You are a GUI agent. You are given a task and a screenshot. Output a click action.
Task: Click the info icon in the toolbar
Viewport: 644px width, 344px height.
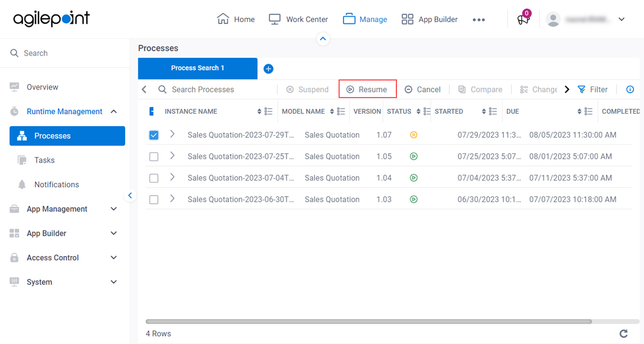pos(630,90)
